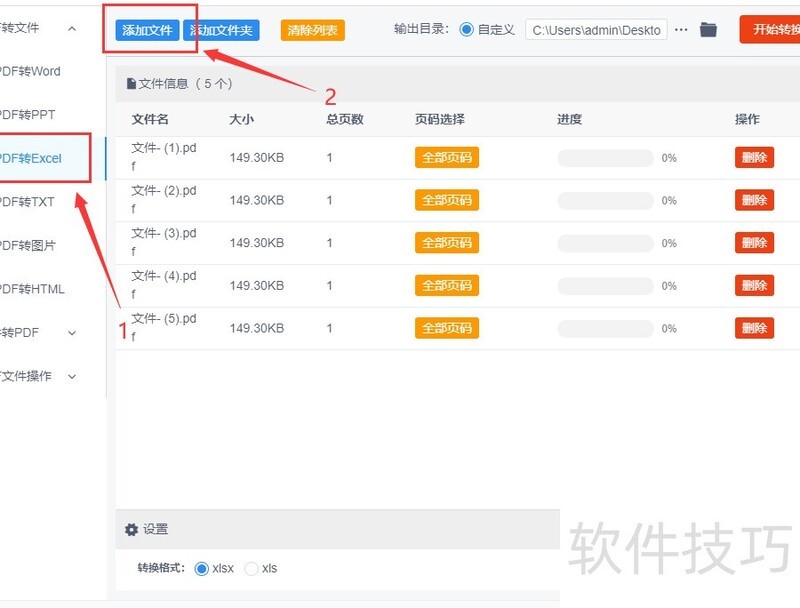Expand the PDF文件操作 sidebar section
The image size is (800, 608).
70,376
